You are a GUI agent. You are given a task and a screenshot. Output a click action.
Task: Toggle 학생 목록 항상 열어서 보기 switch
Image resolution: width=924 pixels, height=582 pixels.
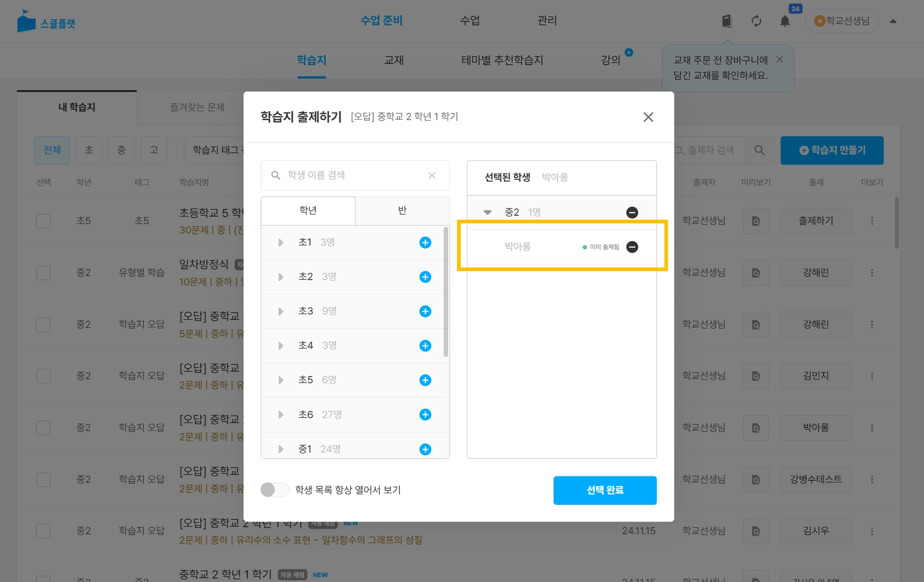[275, 490]
